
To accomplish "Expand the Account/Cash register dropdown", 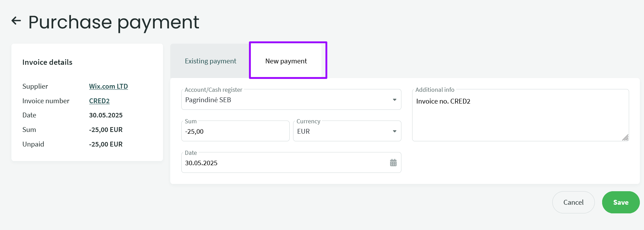I will click(394, 100).
